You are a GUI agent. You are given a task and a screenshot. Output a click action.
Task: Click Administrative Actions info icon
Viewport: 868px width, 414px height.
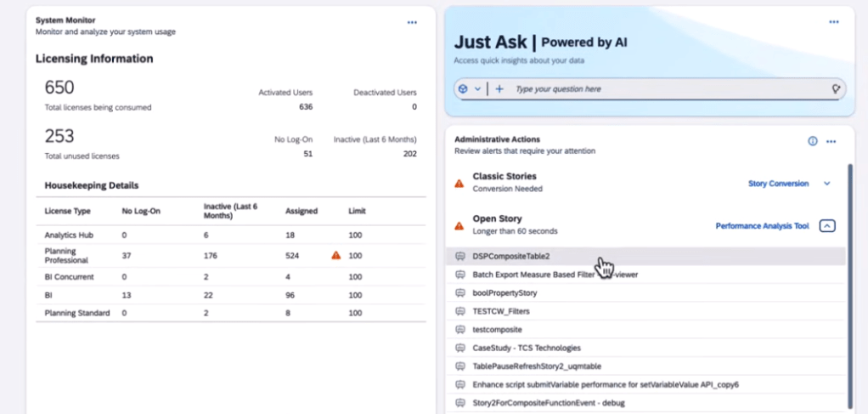[813, 141]
